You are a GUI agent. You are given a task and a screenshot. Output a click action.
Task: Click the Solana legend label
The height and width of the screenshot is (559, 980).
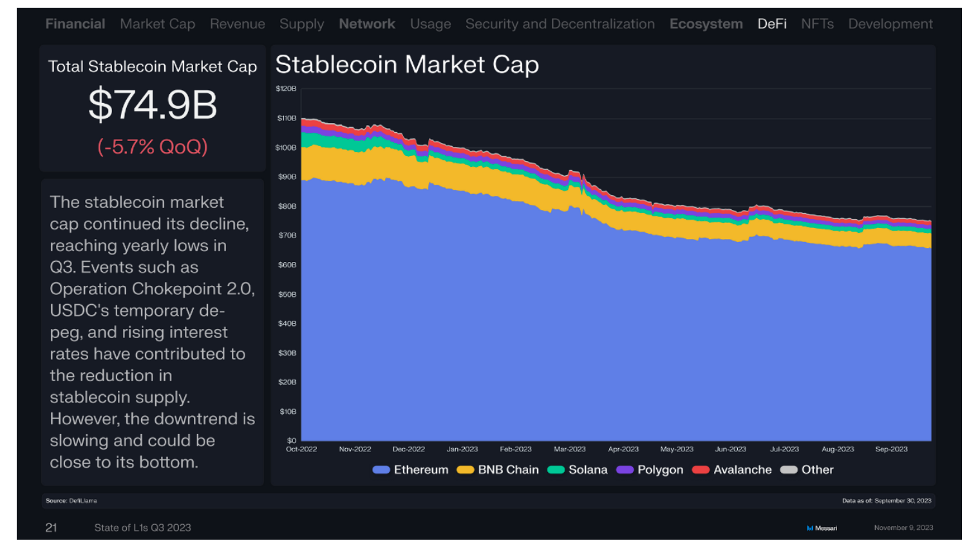(x=588, y=470)
